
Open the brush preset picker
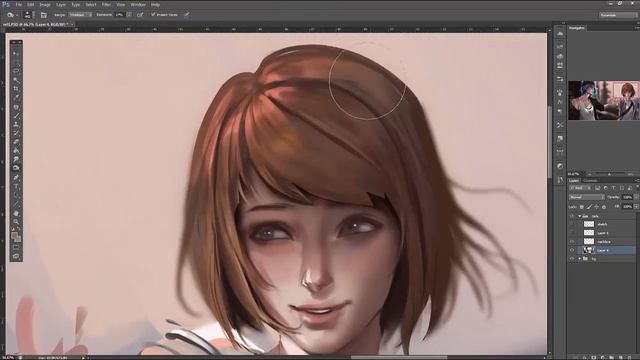(27, 15)
